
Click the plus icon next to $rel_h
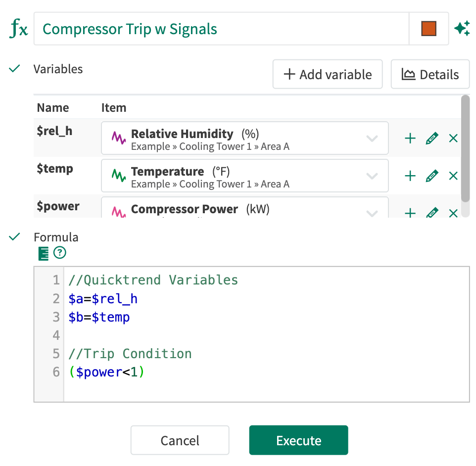click(410, 139)
